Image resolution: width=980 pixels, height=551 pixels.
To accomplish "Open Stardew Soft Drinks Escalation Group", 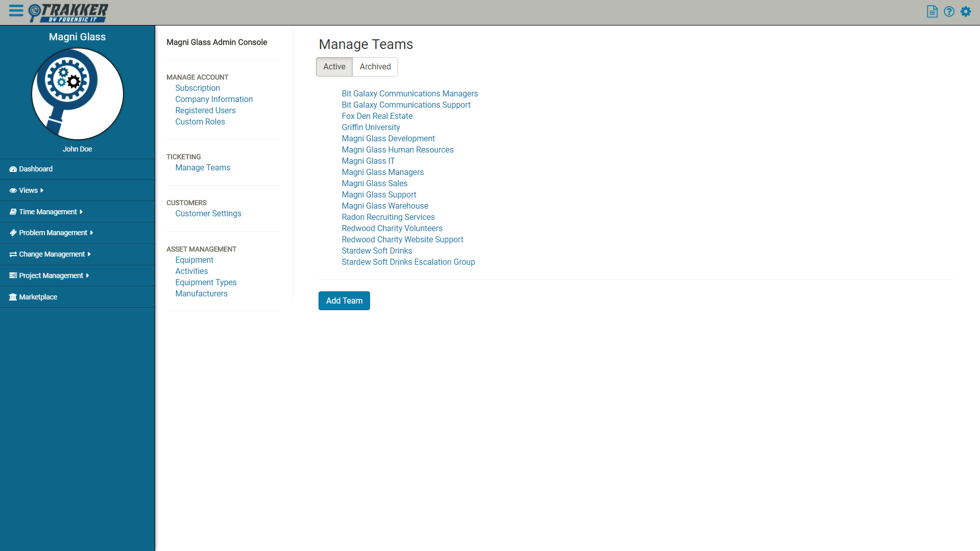I will tap(408, 262).
